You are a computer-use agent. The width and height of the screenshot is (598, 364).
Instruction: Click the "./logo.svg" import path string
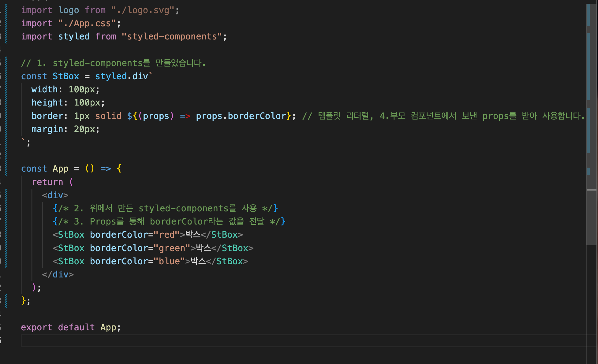click(142, 10)
